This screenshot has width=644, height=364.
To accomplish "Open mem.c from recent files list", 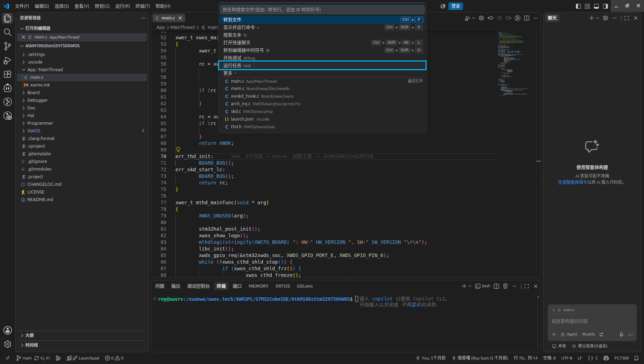I will point(322,89).
